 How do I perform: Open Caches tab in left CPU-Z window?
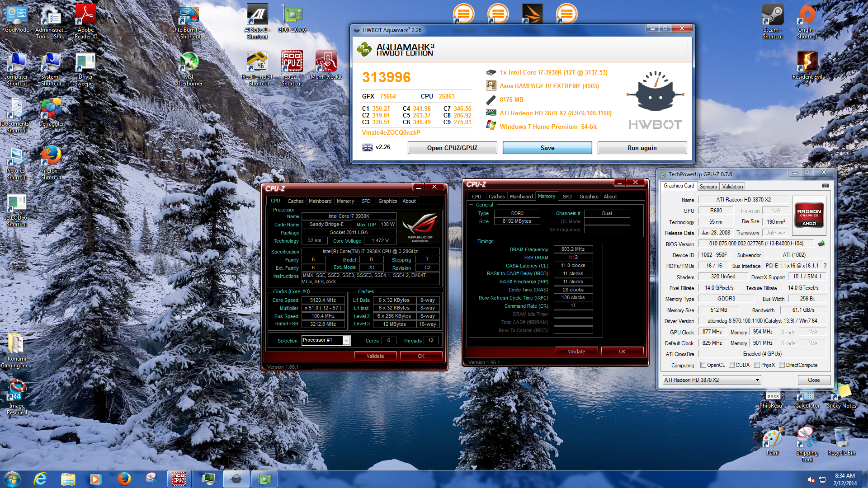295,201
